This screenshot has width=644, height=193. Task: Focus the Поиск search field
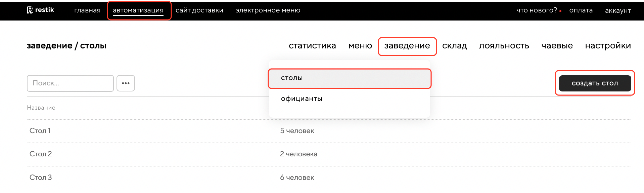point(70,83)
